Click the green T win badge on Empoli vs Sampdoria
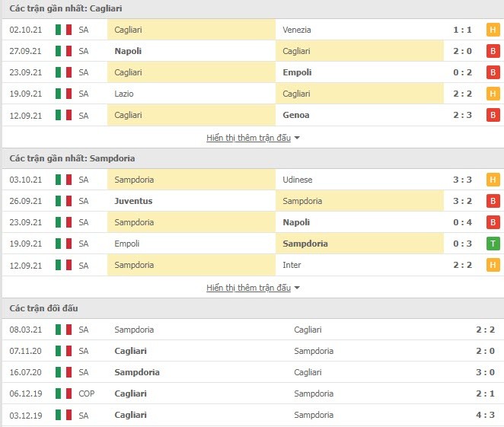The image size is (504, 427). point(493,244)
